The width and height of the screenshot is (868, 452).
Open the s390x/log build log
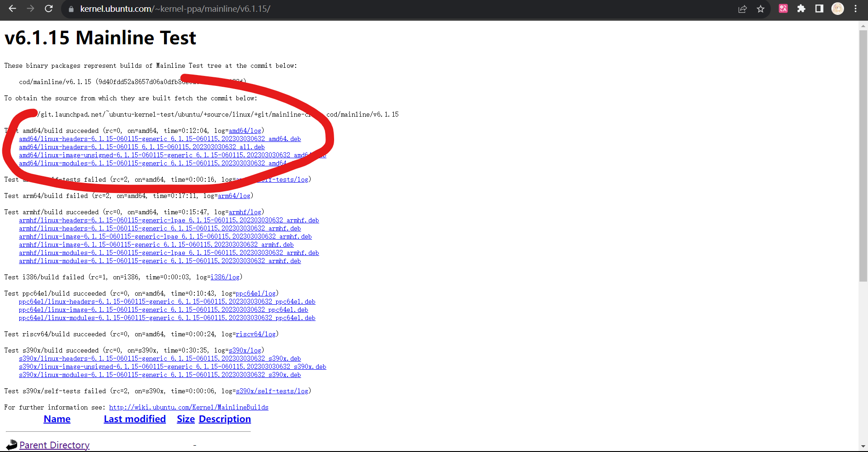[245, 350]
